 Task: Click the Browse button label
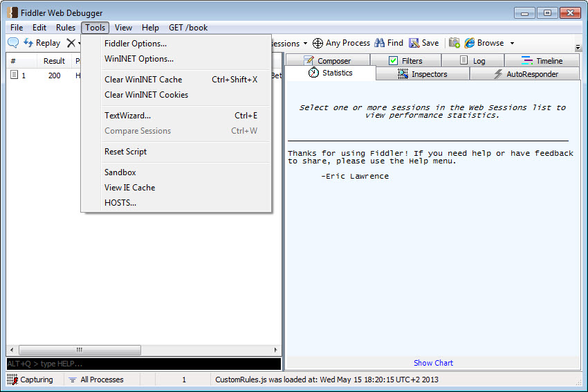pyautogui.click(x=490, y=43)
